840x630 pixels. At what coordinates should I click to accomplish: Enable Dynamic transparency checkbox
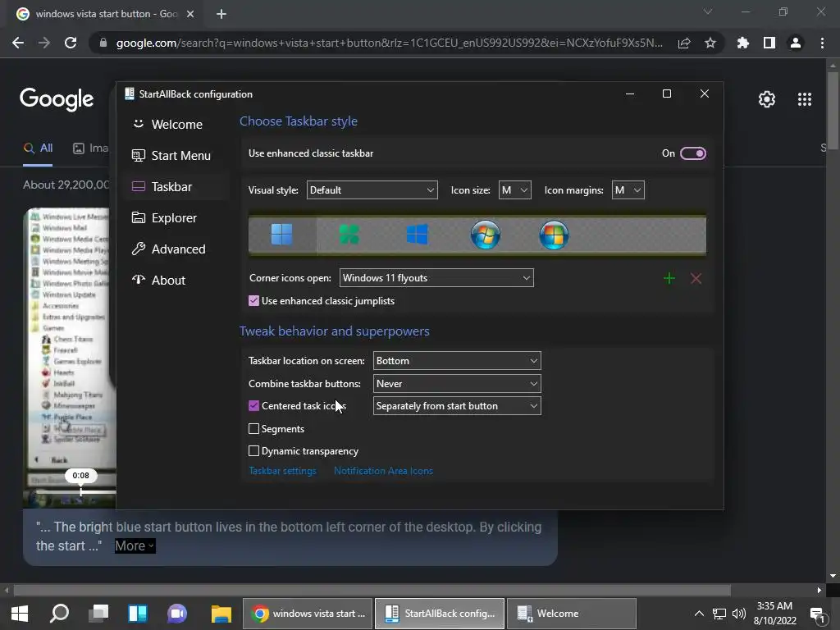coord(254,452)
